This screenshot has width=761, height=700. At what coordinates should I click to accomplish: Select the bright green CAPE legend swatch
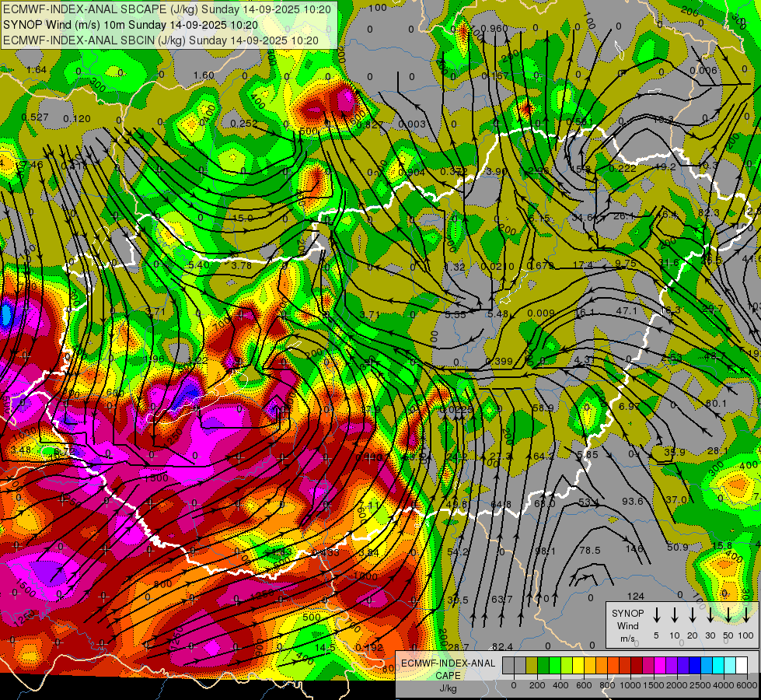pos(555,665)
